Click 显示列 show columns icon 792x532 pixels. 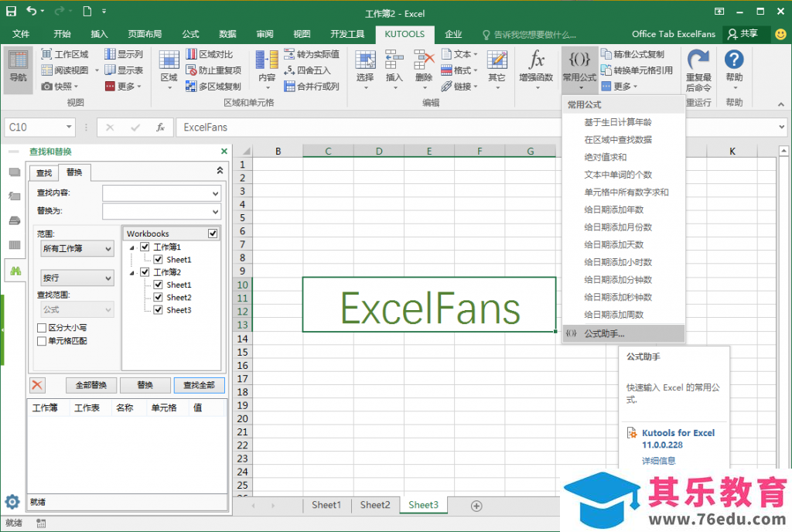pyautogui.click(x=110, y=54)
